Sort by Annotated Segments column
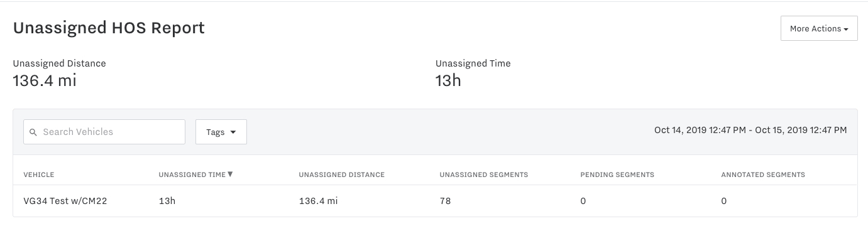Image resolution: width=868 pixels, height=226 pixels. (x=763, y=175)
